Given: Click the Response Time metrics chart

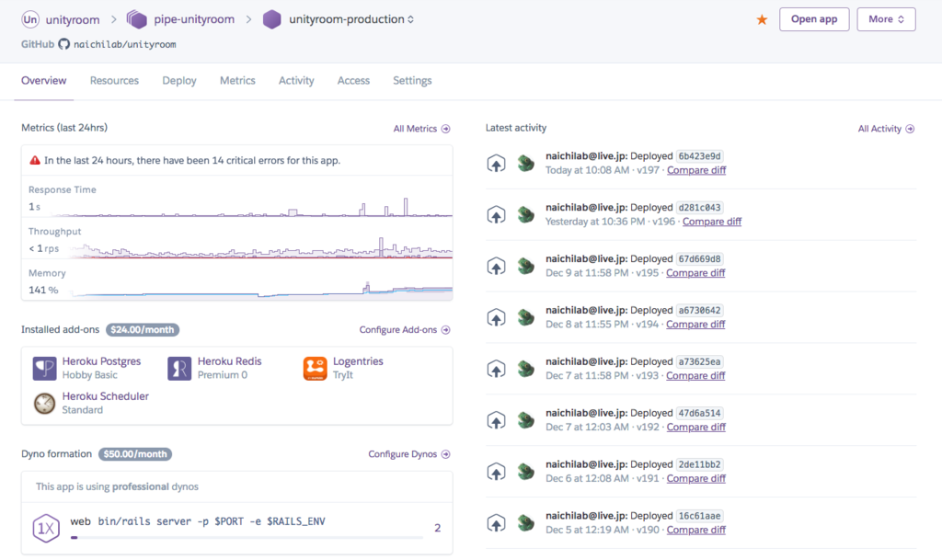Looking at the screenshot, I should pyautogui.click(x=236, y=196).
